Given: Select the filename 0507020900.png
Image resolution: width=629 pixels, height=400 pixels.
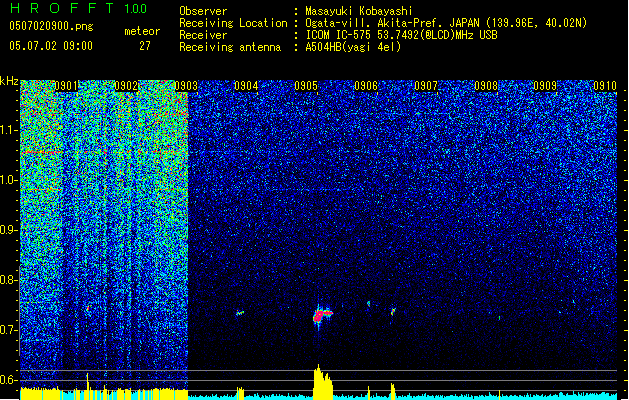Looking at the screenshot, I should point(51,27).
